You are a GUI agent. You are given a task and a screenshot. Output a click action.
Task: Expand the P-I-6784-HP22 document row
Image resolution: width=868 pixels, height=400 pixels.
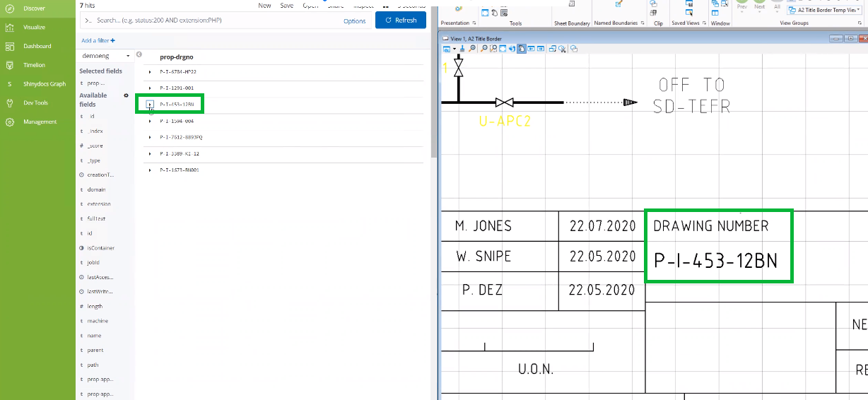coord(150,72)
